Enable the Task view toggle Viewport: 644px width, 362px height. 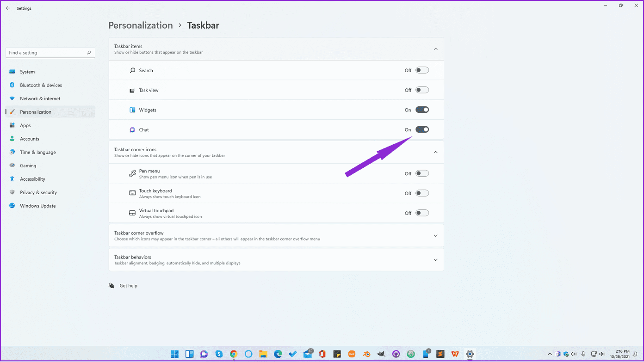(x=422, y=90)
